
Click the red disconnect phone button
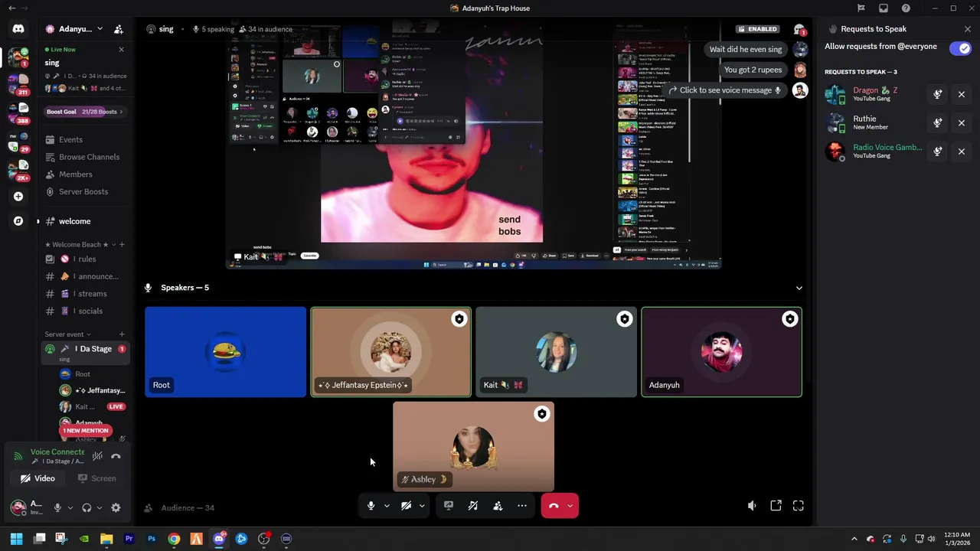pos(554,506)
